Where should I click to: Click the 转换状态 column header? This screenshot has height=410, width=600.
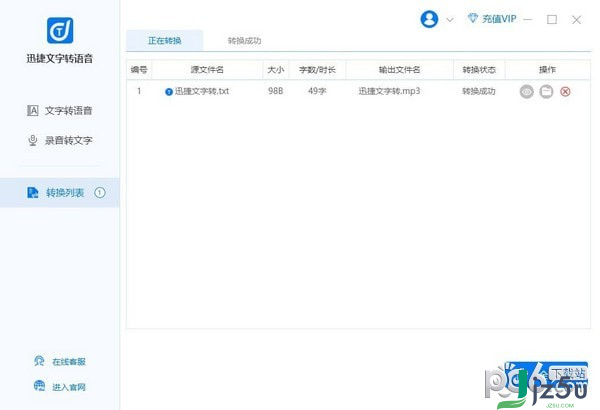(479, 70)
